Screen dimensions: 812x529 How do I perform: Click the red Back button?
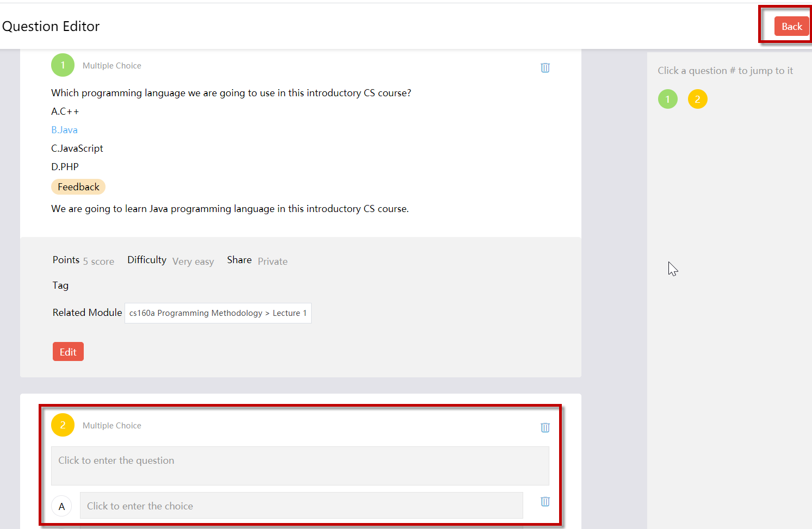coord(791,26)
